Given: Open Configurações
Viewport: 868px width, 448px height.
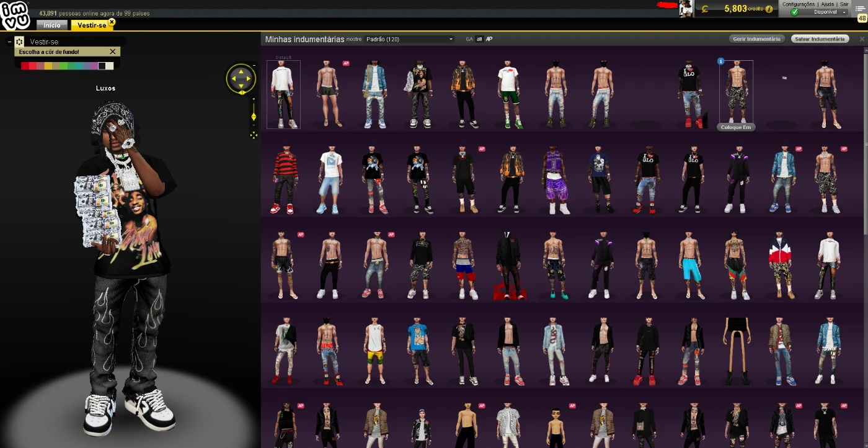Looking at the screenshot, I should click(x=798, y=4).
